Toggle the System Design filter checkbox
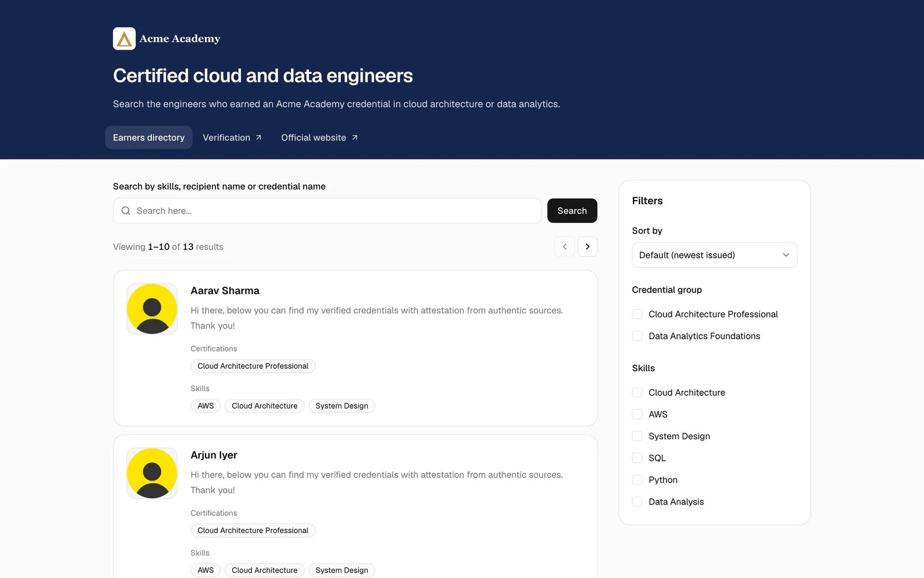The height and width of the screenshot is (578, 924). pos(637,436)
